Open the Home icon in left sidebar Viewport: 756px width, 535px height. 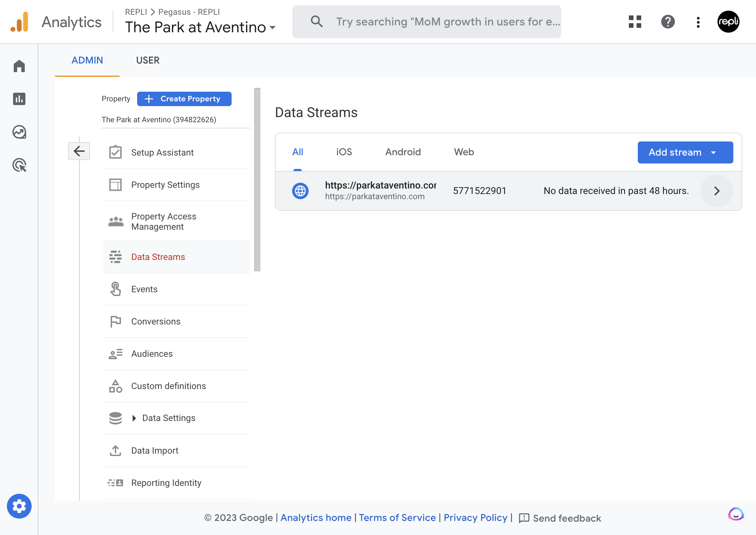(x=19, y=66)
